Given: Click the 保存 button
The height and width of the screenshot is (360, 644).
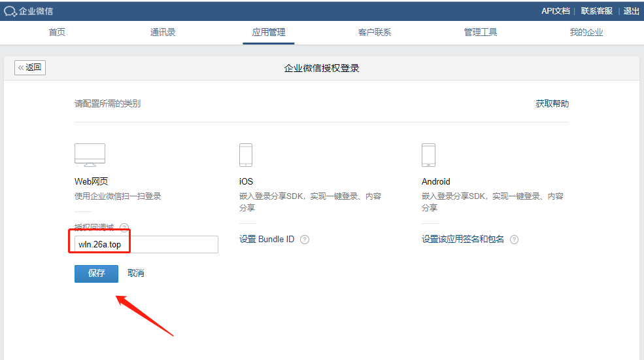Looking at the screenshot, I should click(x=97, y=274).
